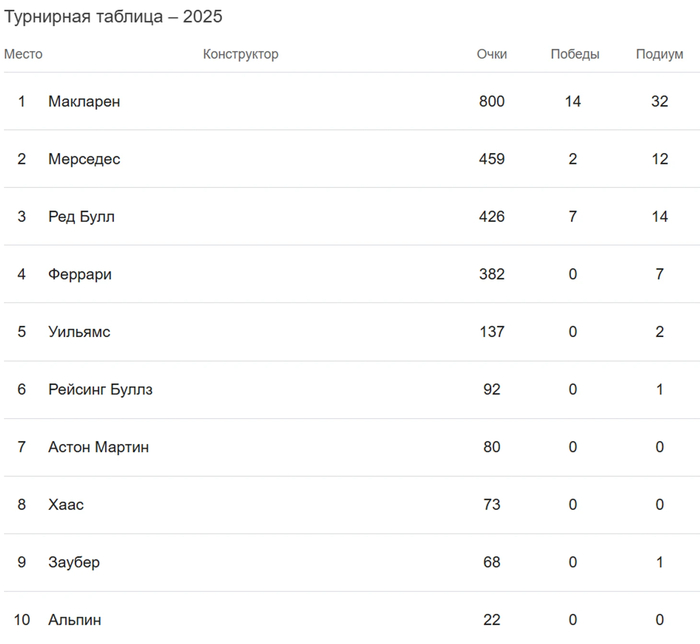The width and height of the screenshot is (700, 644).
Task: Select the Мерседес team row
Action: tap(84, 159)
